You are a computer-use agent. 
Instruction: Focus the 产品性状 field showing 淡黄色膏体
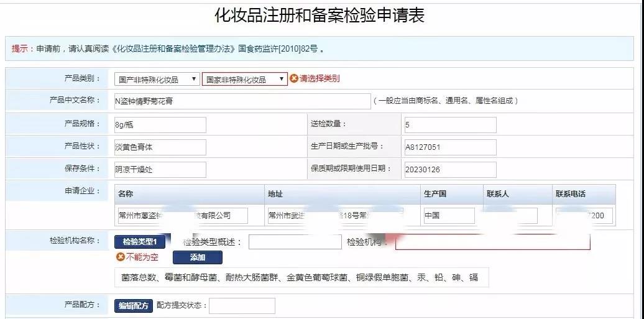[160, 147]
